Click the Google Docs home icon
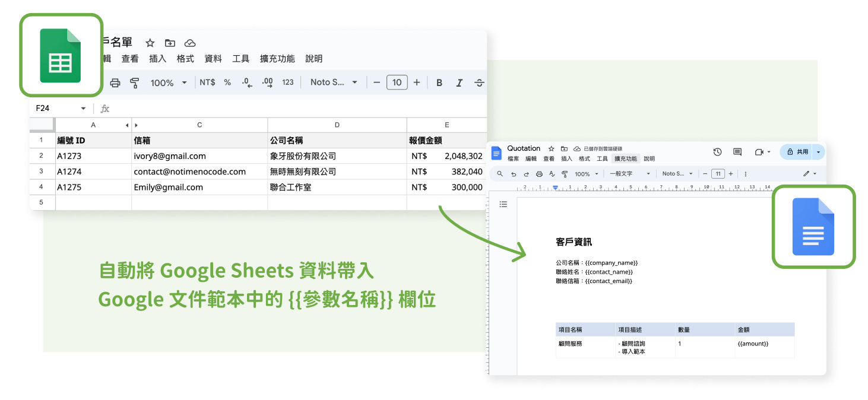868x400 pixels. coord(496,153)
